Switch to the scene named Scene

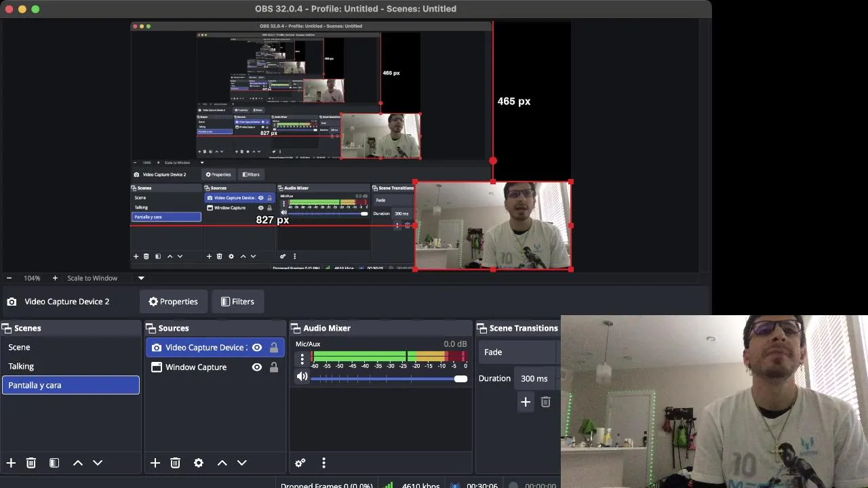71,347
